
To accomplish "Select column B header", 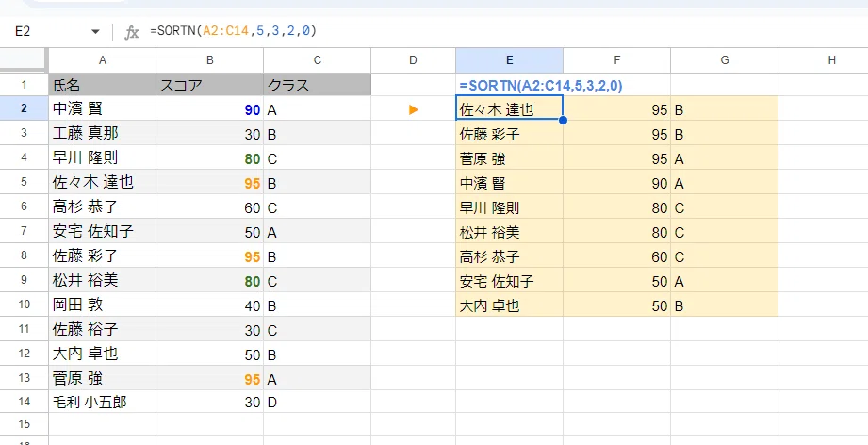I will [210, 60].
